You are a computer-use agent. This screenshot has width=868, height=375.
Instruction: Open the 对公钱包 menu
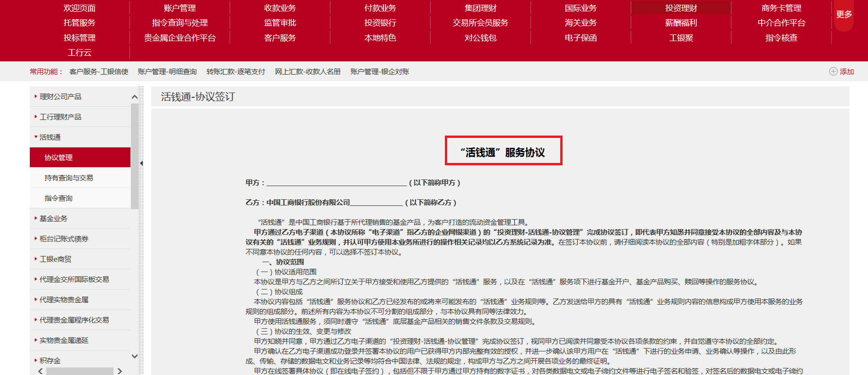point(480,38)
